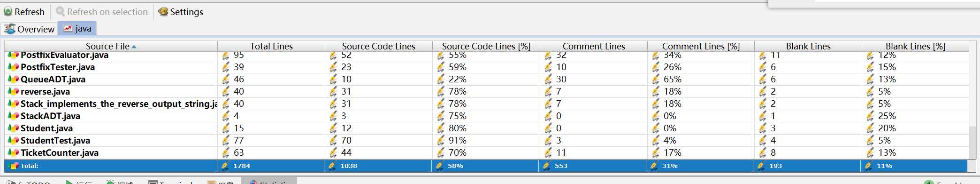Sort by the Total Lines column

click(x=271, y=46)
